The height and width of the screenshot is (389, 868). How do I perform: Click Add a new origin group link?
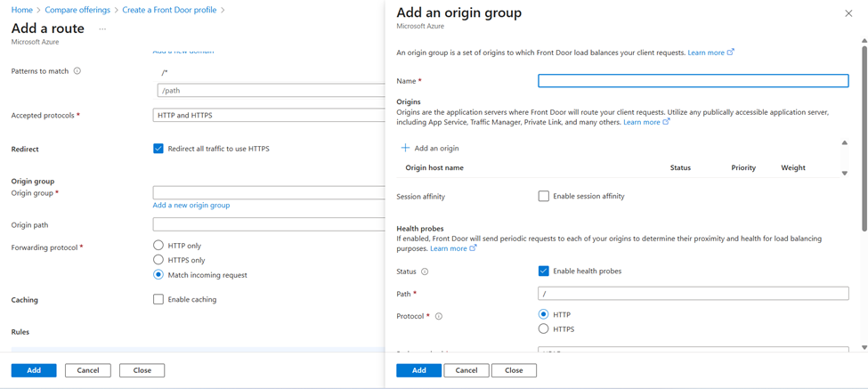pos(191,206)
